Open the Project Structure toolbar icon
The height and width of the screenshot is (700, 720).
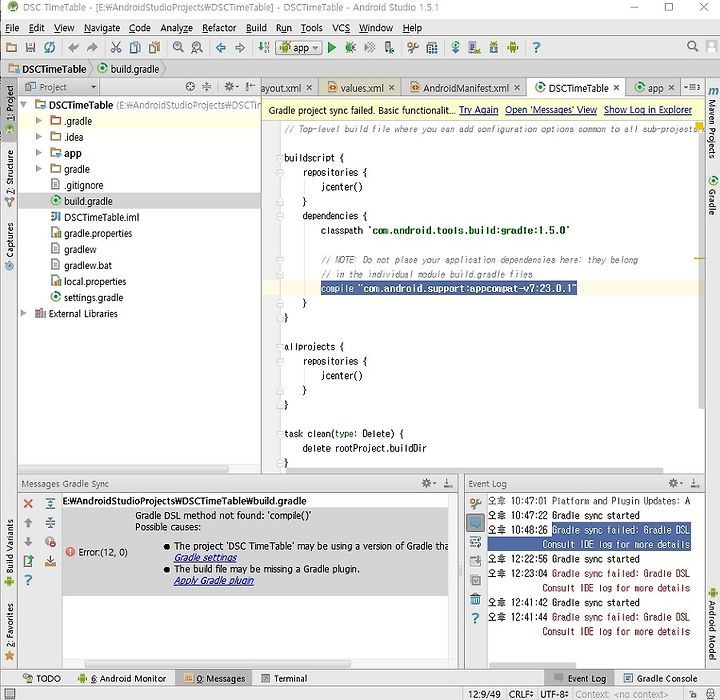tap(432, 47)
